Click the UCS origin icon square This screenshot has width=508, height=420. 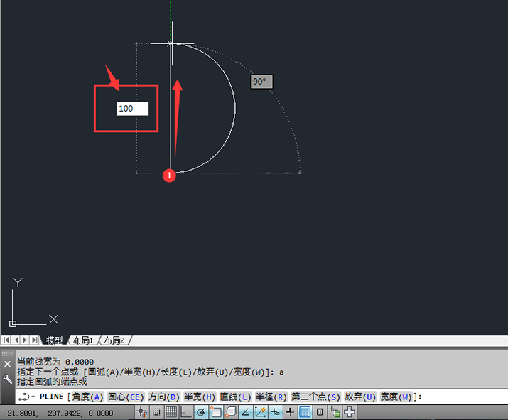pyautogui.click(x=13, y=323)
